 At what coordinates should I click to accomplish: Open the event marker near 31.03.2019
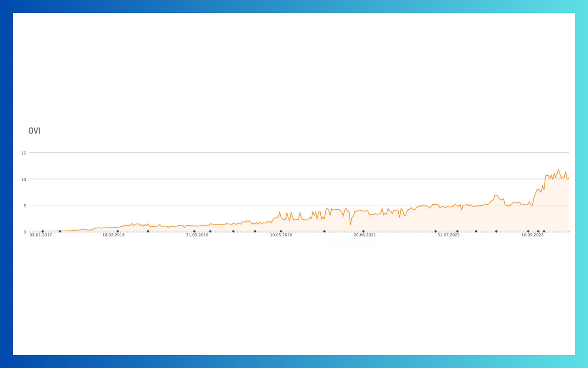coord(193,231)
